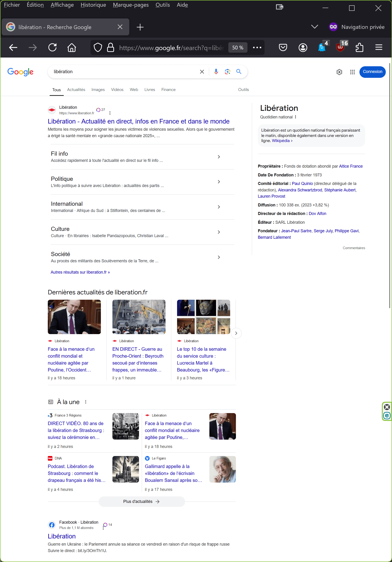The width and height of the screenshot is (392, 562).
Task: Open the Historique menu
Action: coord(93,5)
